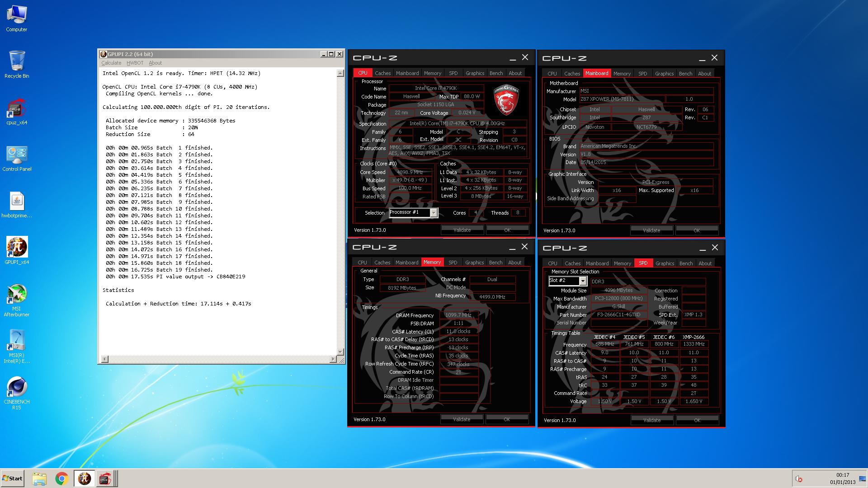Open the Computer desktop icon
Screen dimensions: 868x488
click(16, 18)
